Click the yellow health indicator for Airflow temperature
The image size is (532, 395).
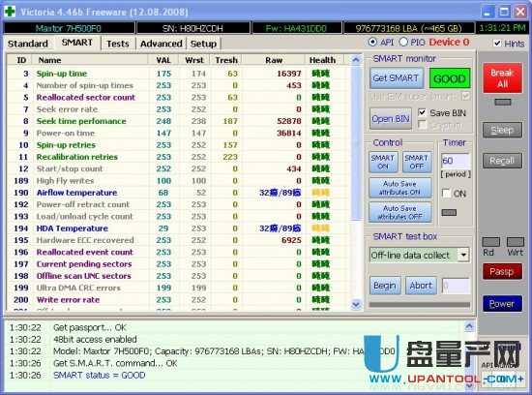click(x=320, y=193)
